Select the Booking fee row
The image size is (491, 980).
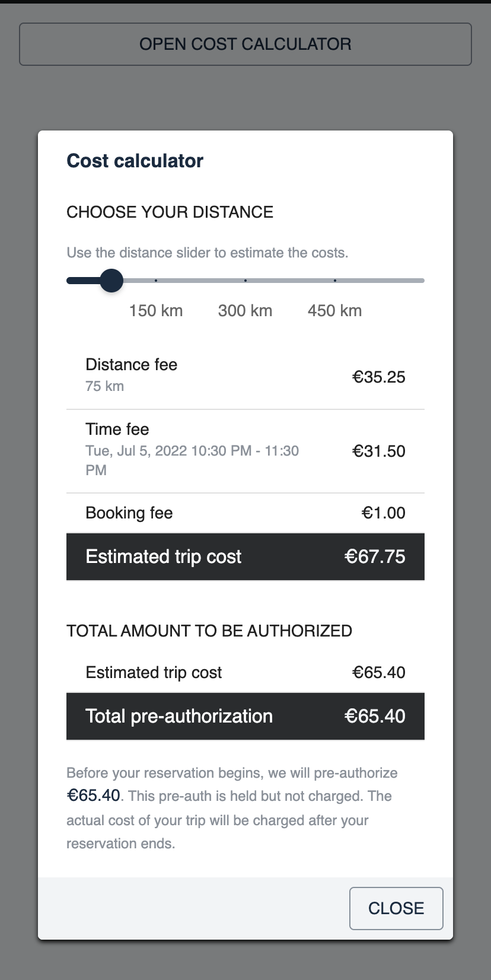tap(245, 513)
